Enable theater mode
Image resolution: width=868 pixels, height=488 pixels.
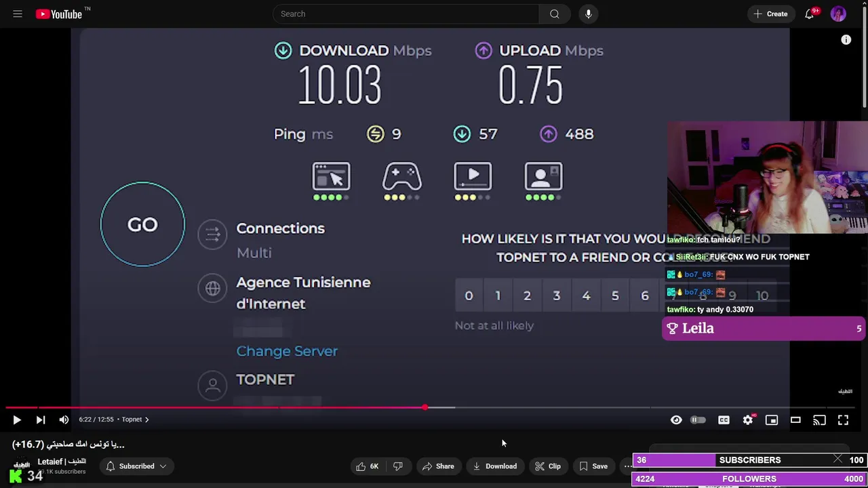[x=795, y=420]
